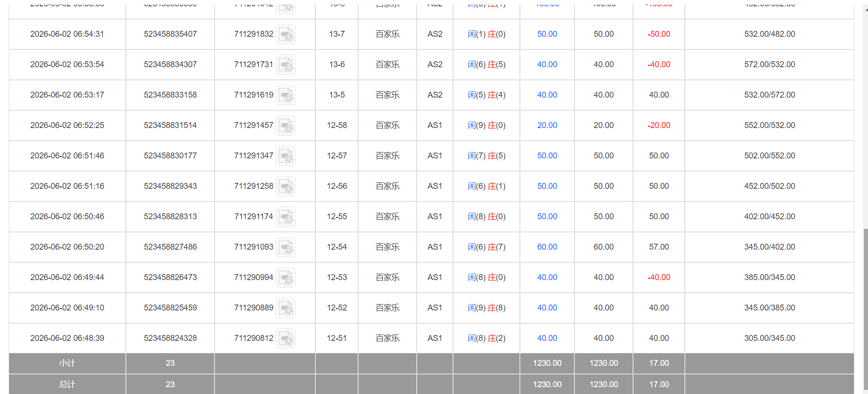
Task: Click result 闲(9) 庄(8)
Action: (487, 308)
